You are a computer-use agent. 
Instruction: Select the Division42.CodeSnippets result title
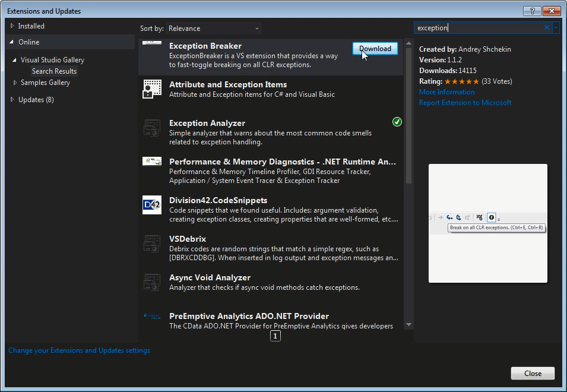(218, 200)
